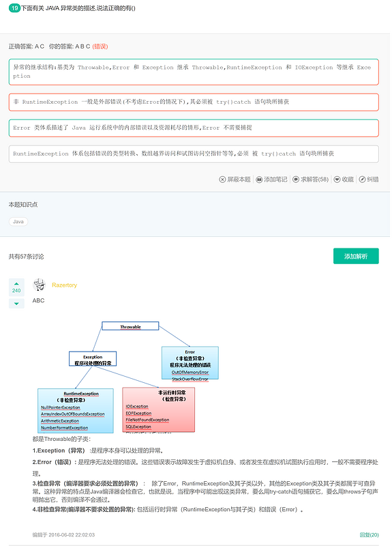Click the Throwable box in the diagram

click(130, 326)
